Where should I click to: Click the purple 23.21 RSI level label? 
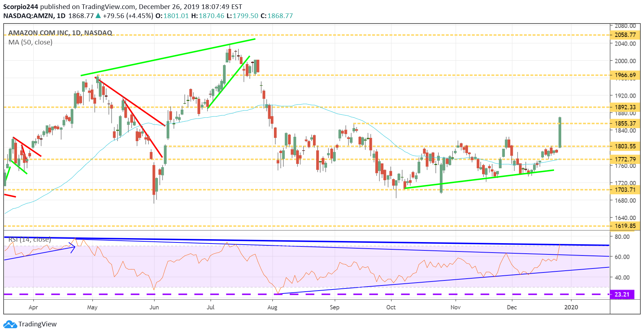pos(622,295)
